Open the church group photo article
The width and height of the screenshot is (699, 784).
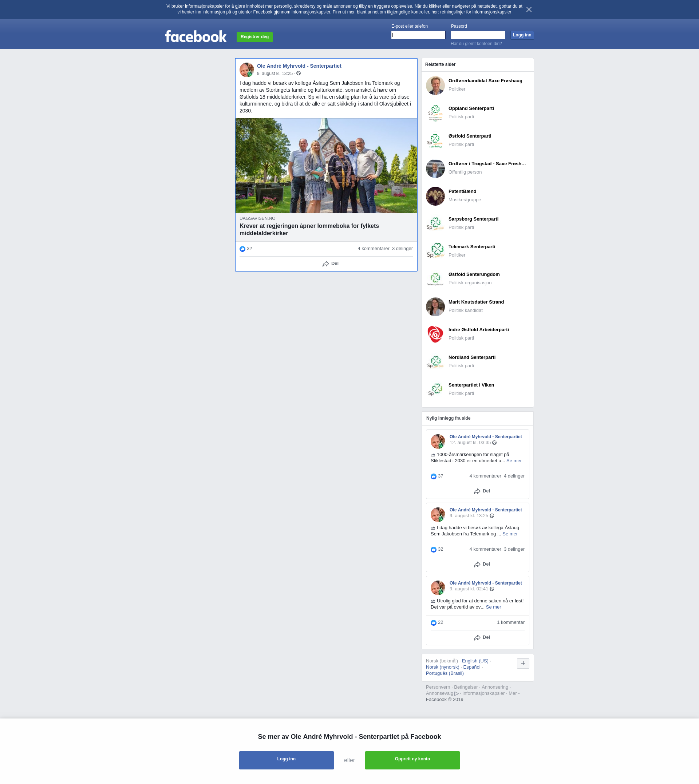(x=326, y=166)
